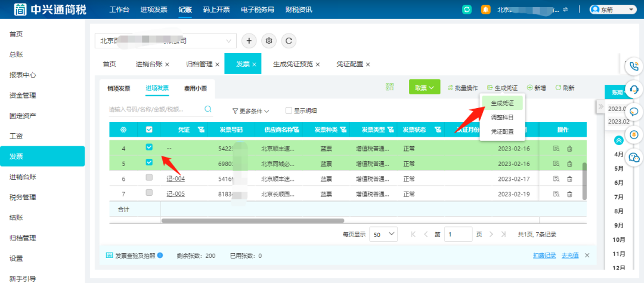Open voucher link 记-005
Image resolution: width=644 pixels, height=283 pixels.
[175, 194]
